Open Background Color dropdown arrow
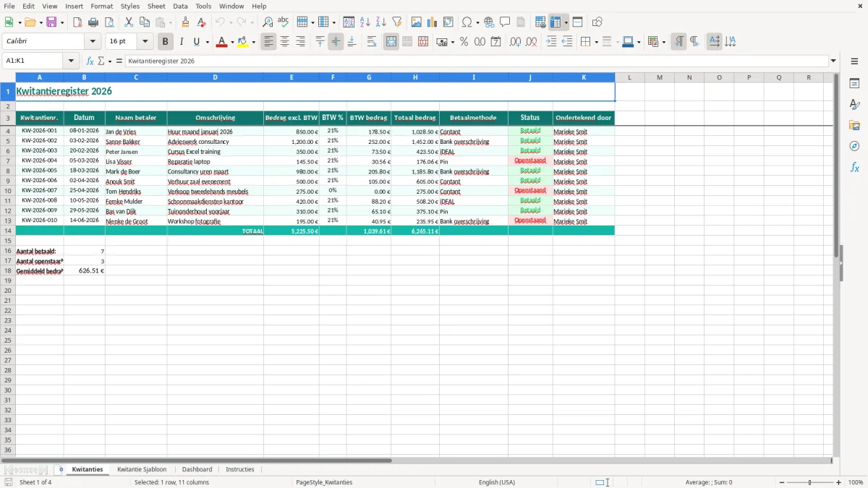The width and height of the screenshot is (868, 488). tap(253, 42)
